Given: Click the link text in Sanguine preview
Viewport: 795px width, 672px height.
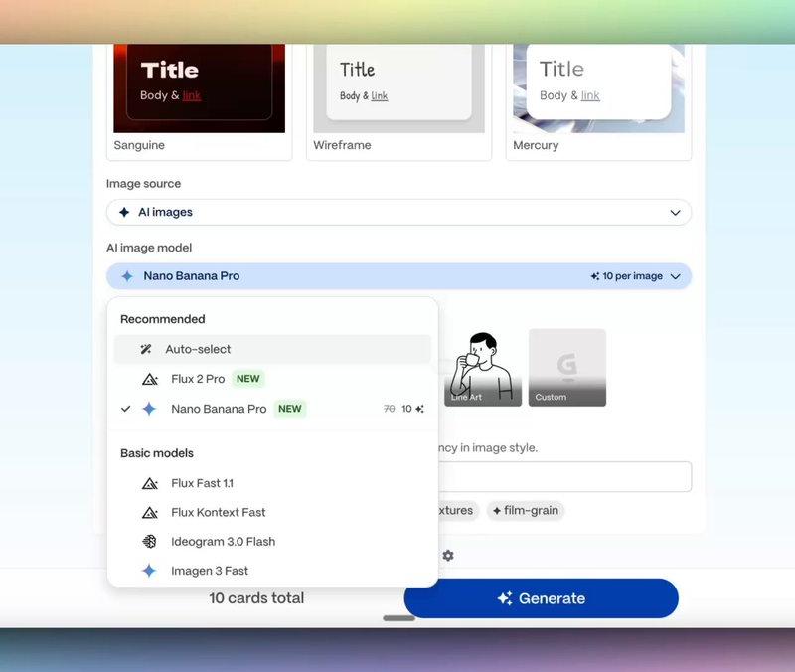Looking at the screenshot, I should tap(192, 95).
